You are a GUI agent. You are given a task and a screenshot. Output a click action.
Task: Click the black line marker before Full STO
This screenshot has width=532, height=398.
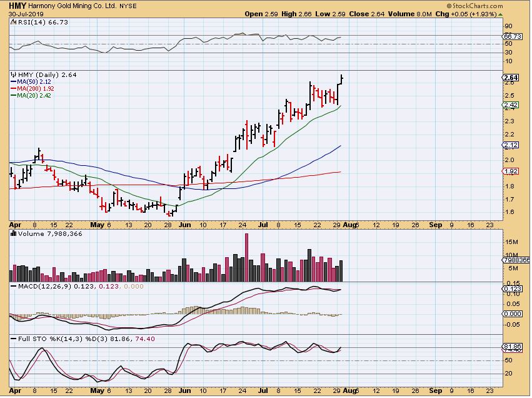[x=14, y=339]
